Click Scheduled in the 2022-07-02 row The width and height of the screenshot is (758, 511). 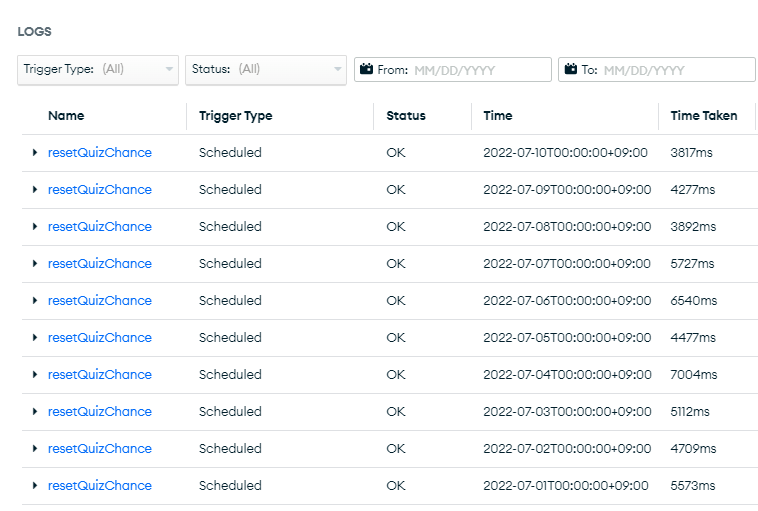pyautogui.click(x=230, y=448)
